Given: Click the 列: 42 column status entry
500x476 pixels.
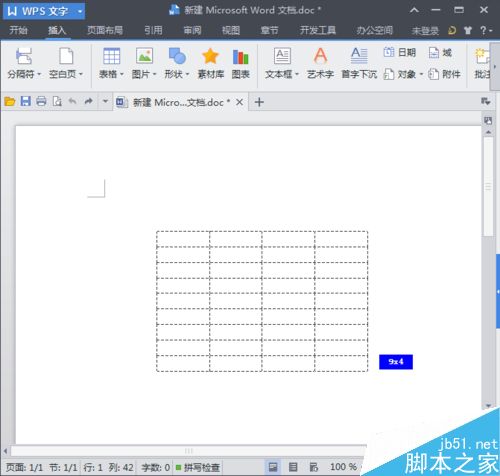Looking at the screenshot, I should (121, 467).
